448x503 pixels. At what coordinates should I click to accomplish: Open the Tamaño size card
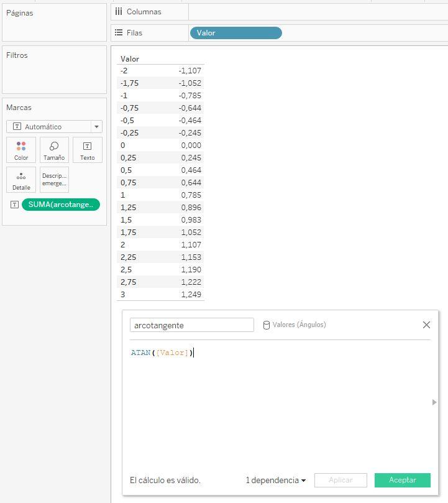coord(54,150)
